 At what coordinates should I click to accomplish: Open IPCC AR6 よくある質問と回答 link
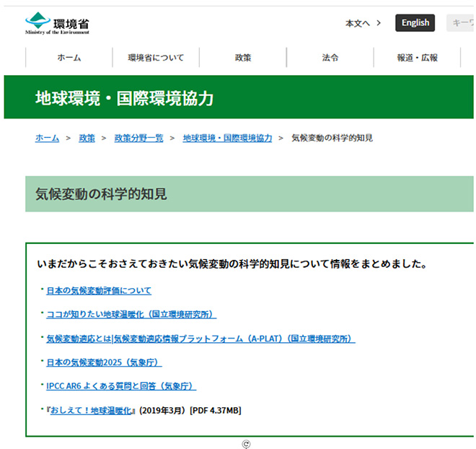tap(121, 386)
